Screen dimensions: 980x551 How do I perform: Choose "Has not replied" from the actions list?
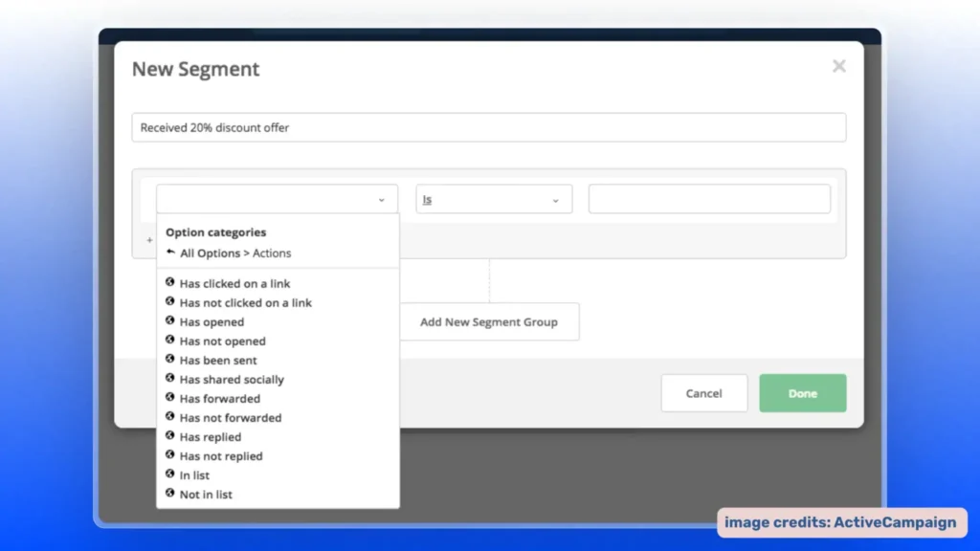click(x=222, y=455)
